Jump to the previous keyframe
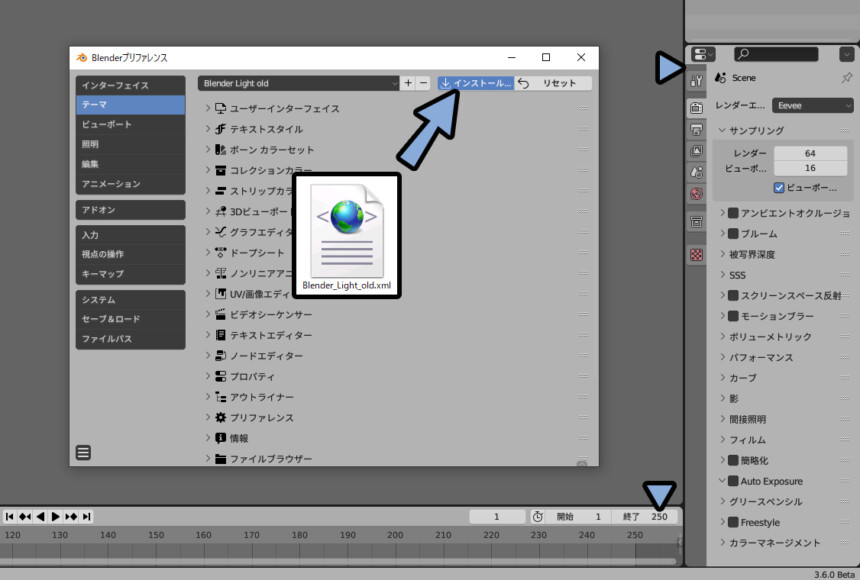Viewport: 860px width, 580px height. (25, 516)
